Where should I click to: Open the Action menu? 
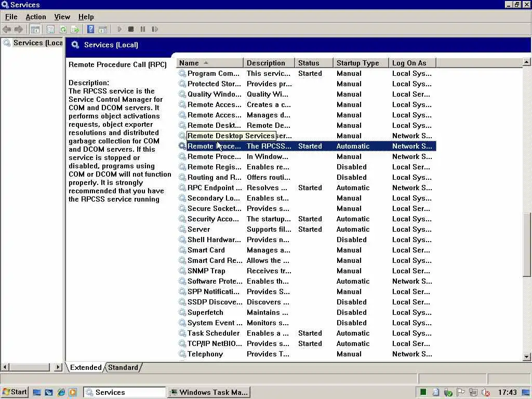(x=36, y=17)
